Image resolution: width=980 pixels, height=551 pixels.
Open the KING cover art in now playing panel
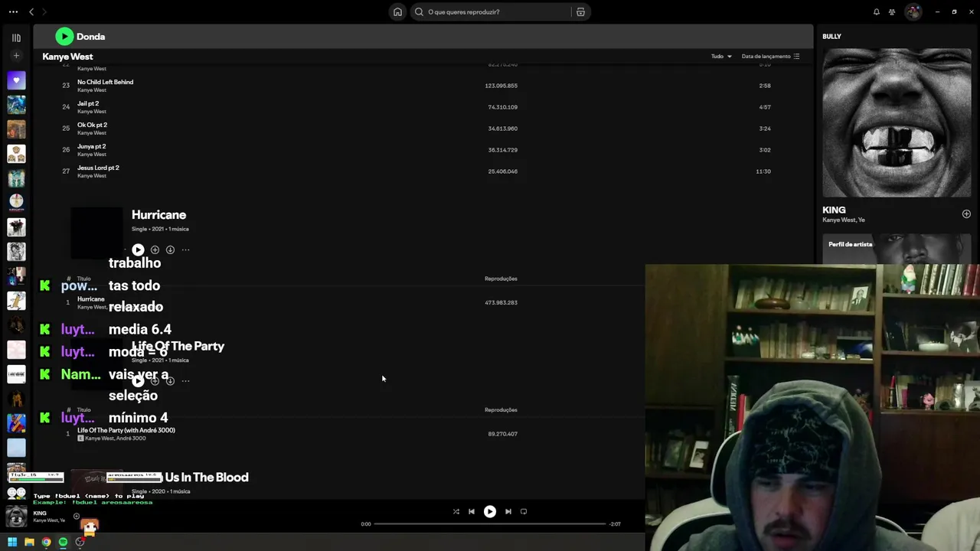point(897,122)
